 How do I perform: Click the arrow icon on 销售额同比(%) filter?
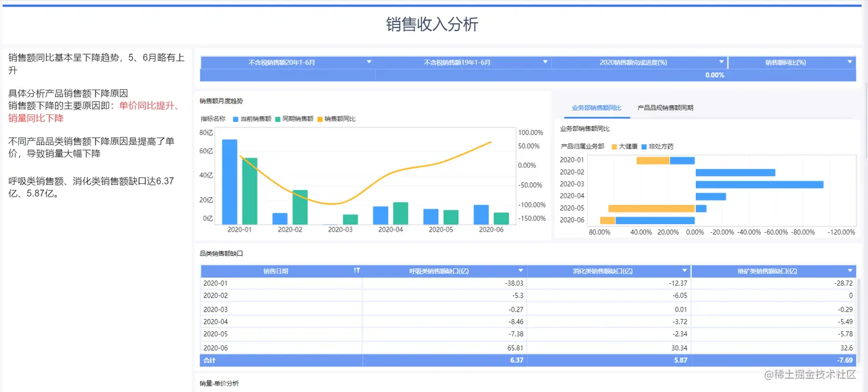[x=850, y=62]
